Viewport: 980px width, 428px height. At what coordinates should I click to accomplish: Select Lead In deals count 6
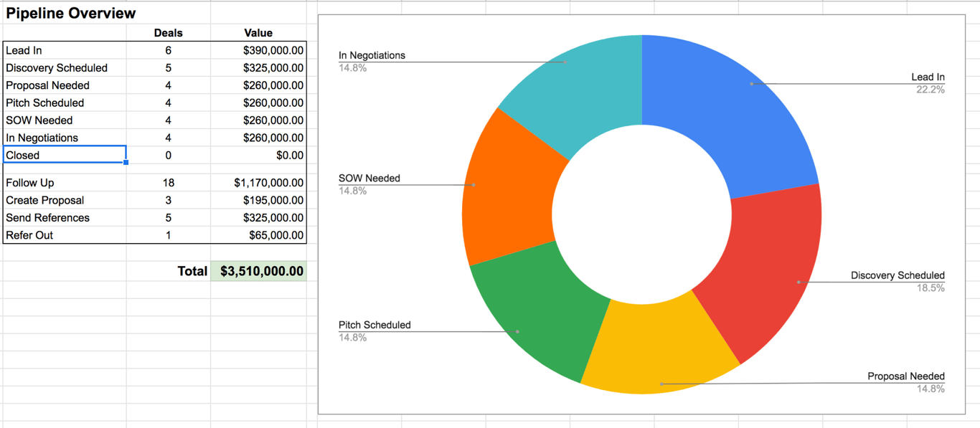click(169, 50)
